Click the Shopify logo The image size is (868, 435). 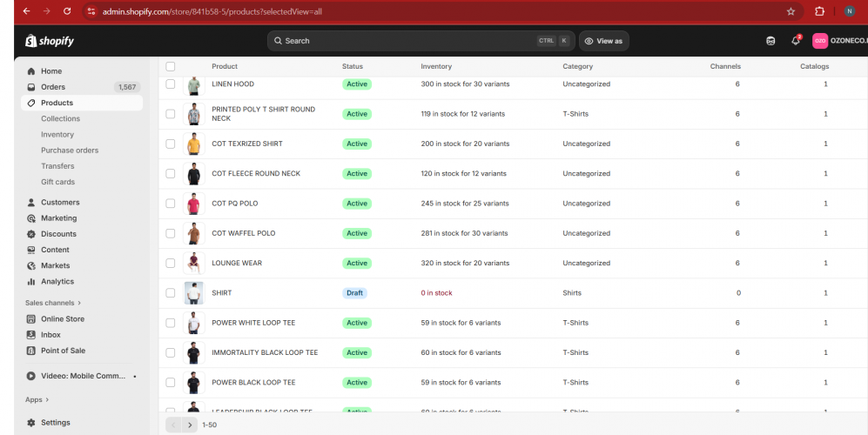(50, 40)
